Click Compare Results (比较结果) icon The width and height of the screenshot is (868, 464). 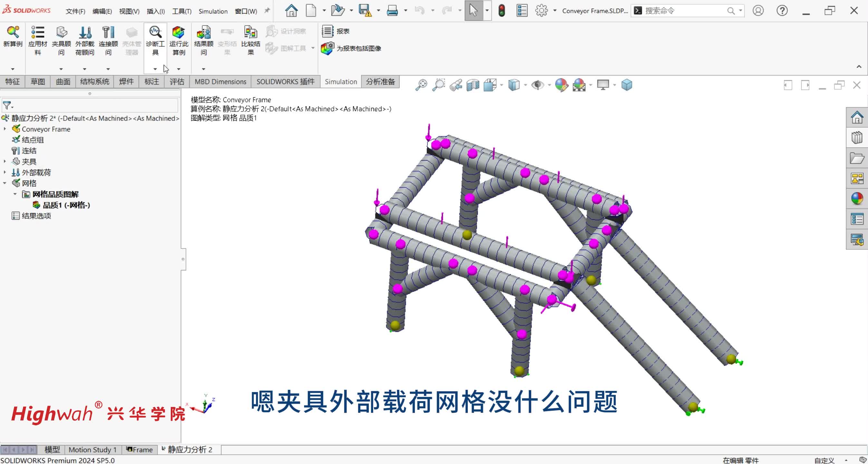point(250,33)
